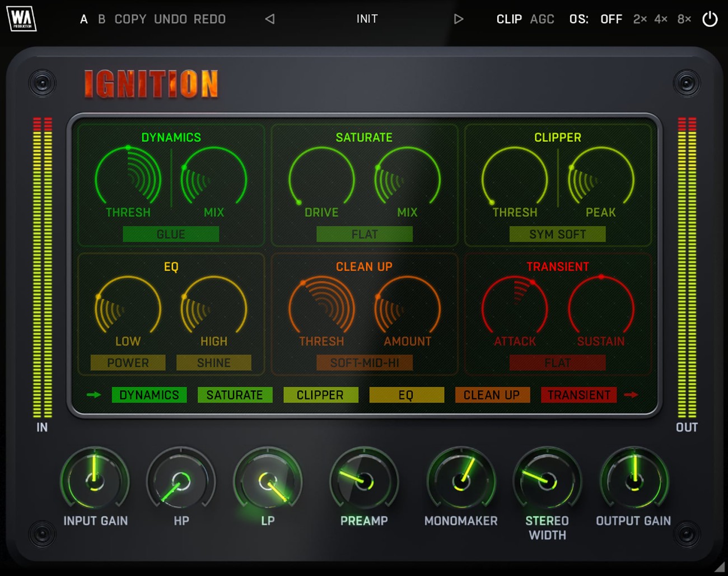Switch to preset slot B

pyautogui.click(x=101, y=18)
